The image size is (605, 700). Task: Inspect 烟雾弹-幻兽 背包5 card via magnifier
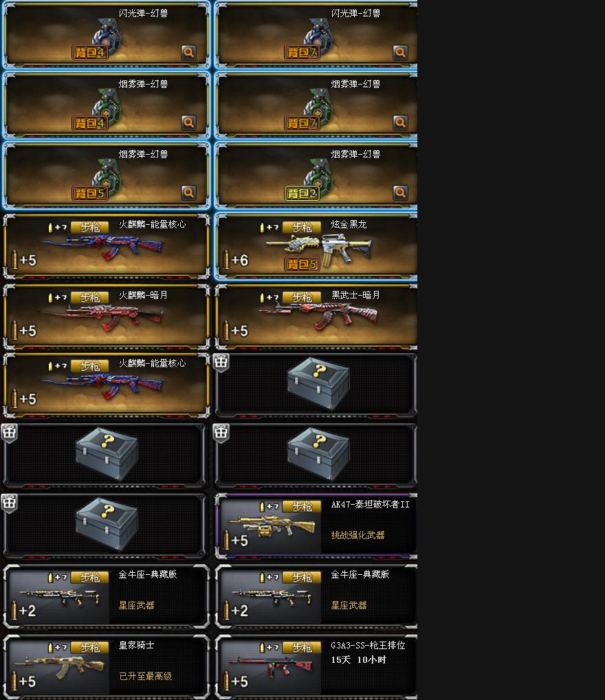coord(188,193)
